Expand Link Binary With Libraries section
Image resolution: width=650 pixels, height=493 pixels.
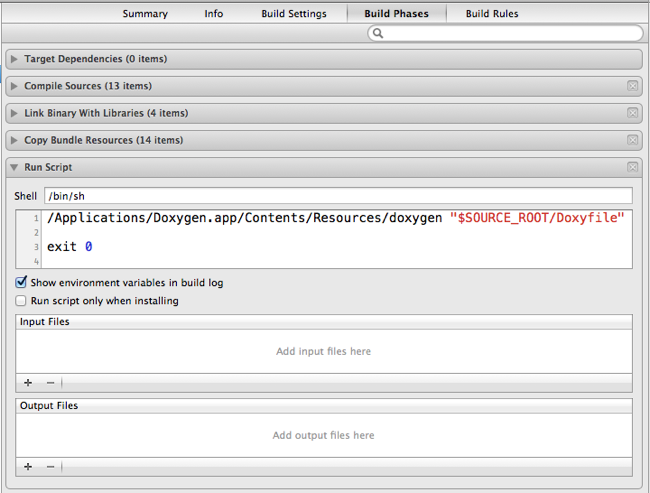tap(14, 114)
